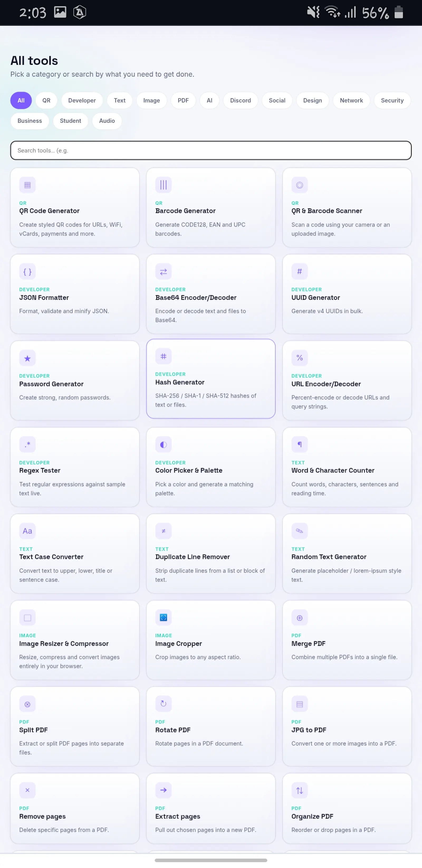Click the Duplicate Line Remover not-equal icon
Image resolution: width=422 pixels, height=868 pixels.
pos(163,531)
